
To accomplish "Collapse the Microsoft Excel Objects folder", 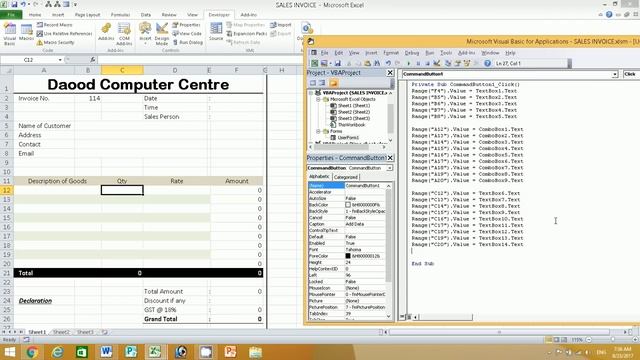I will coord(318,99).
